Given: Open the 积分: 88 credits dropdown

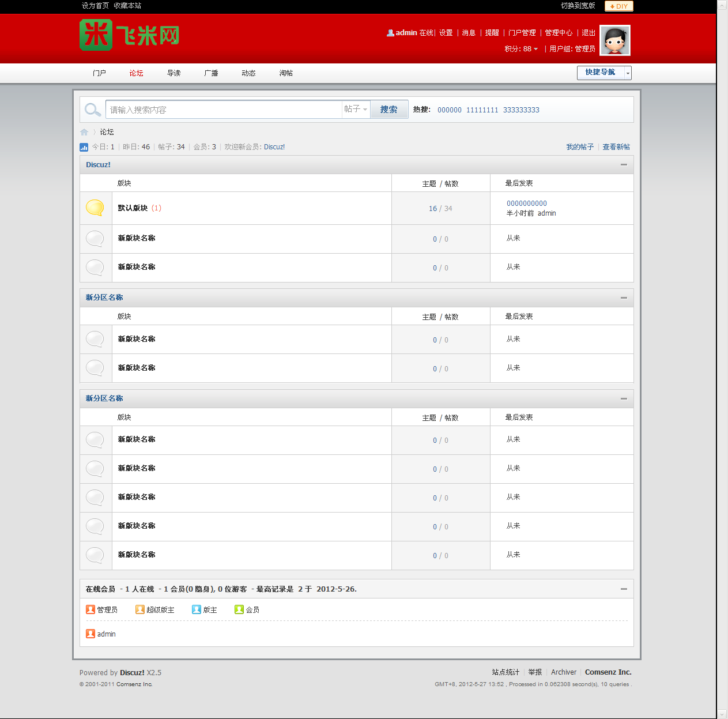Looking at the screenshot, I should point(521,49).
